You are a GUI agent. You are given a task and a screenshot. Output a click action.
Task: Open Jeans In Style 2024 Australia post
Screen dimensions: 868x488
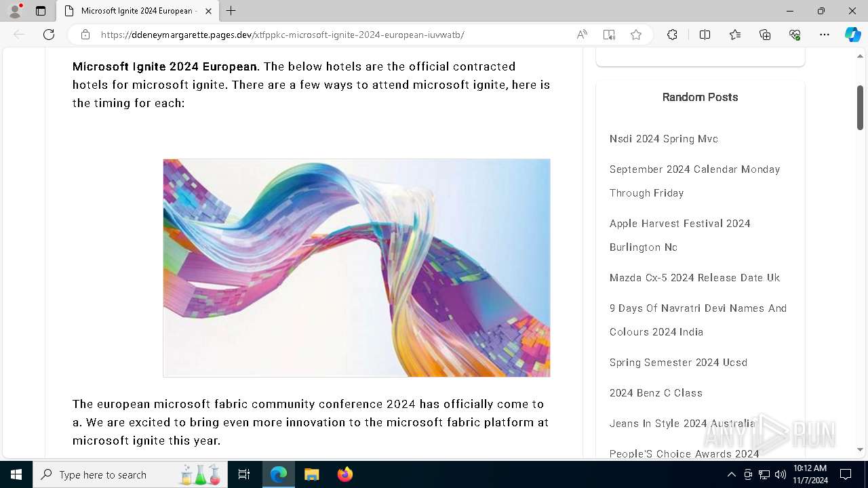click(x=682, y=424)
